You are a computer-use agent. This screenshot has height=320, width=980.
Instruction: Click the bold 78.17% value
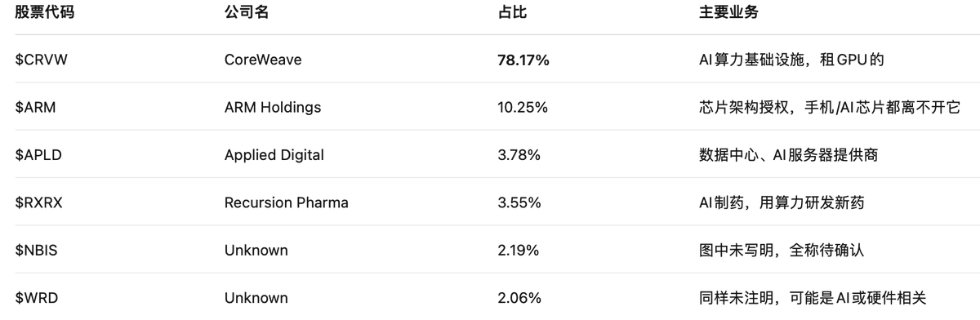click(523, 60)
